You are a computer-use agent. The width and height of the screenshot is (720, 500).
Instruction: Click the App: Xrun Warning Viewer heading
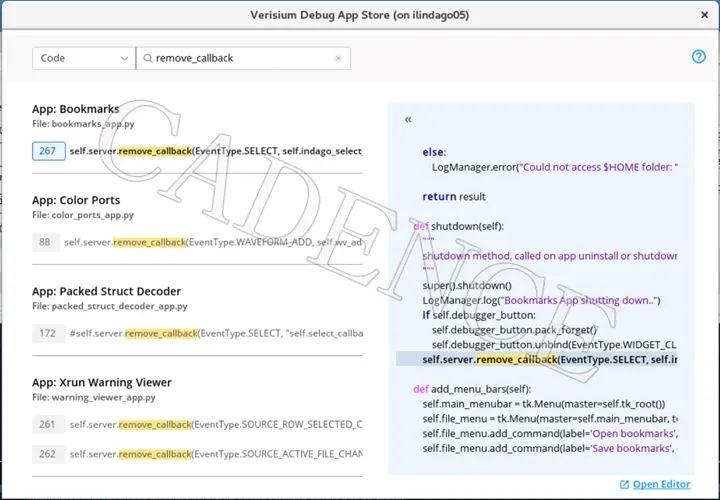(x=101, y=382)
